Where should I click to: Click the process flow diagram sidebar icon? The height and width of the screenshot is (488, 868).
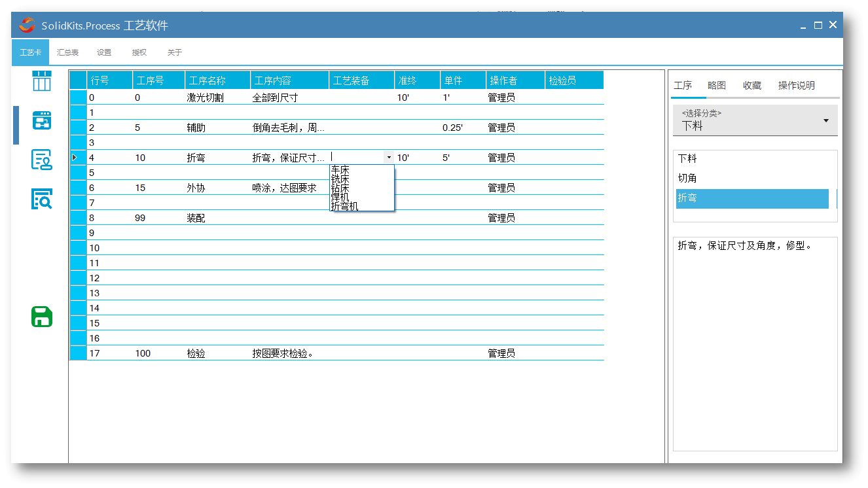[x=42, y=121]
